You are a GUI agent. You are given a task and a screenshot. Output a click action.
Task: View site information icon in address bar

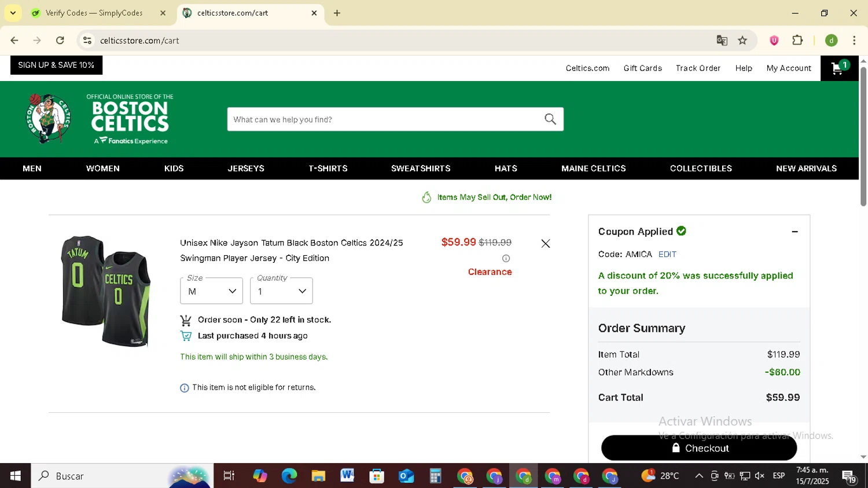click(x=87, y=41)
